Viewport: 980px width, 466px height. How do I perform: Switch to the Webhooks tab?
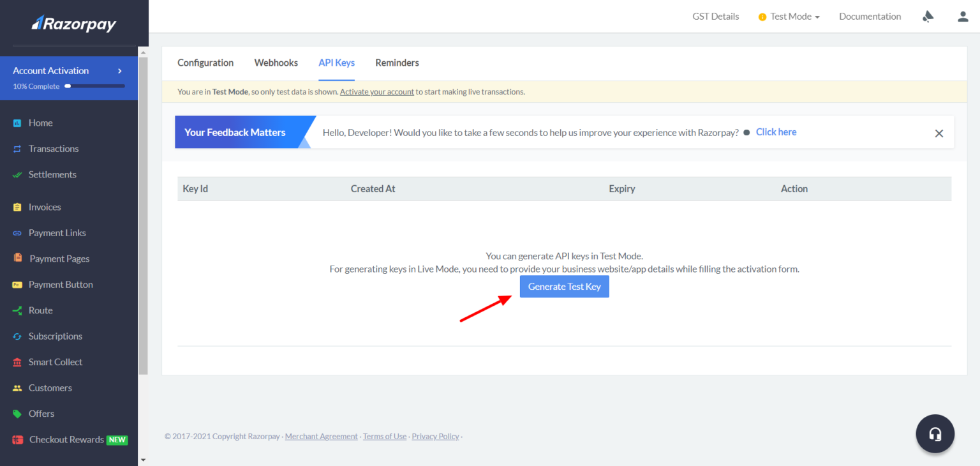(x=276, y=63)
